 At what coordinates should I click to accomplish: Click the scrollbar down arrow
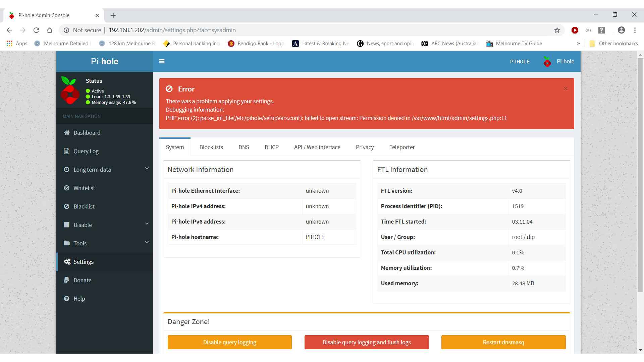point(640,350)
